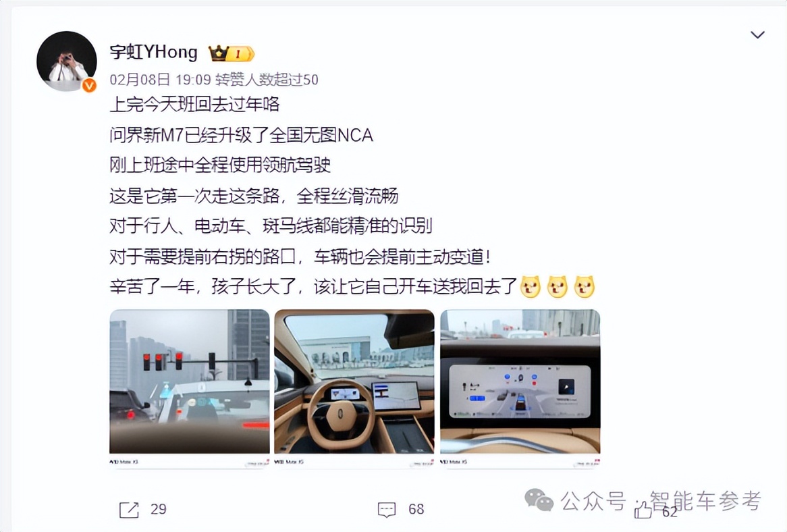Image resolution: width=787 pixels, height=532 pixels.
Task: Click the crown membership level badge
Action: (232, 53)
